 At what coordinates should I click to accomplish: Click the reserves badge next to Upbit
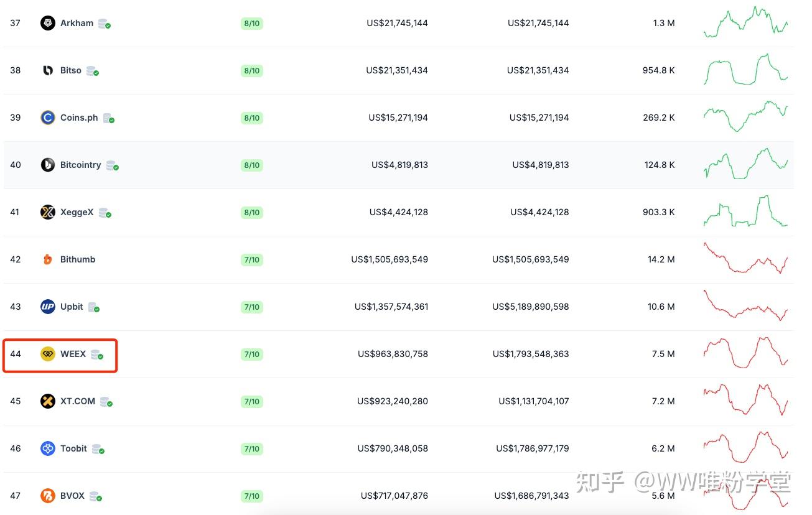(94, 307)
